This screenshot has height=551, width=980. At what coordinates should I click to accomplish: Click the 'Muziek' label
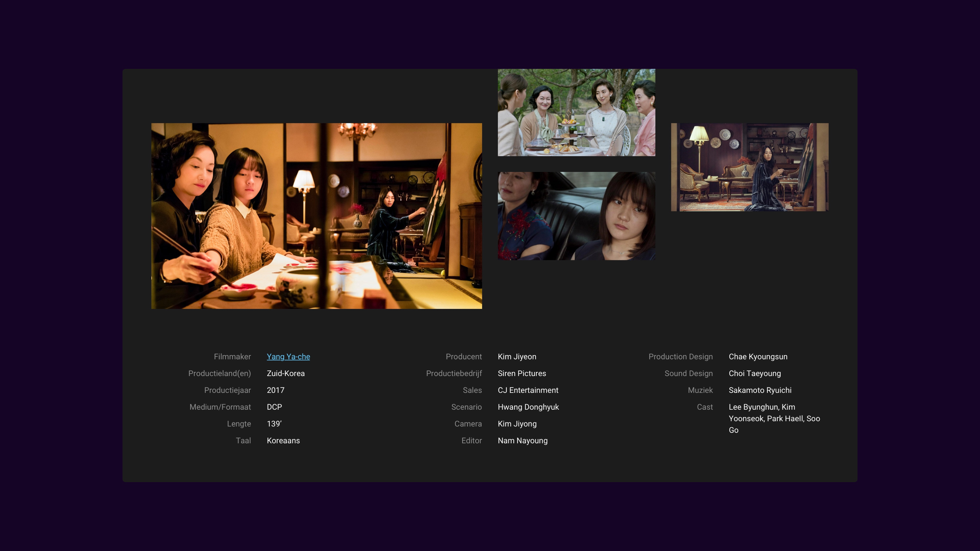point(700,390)
